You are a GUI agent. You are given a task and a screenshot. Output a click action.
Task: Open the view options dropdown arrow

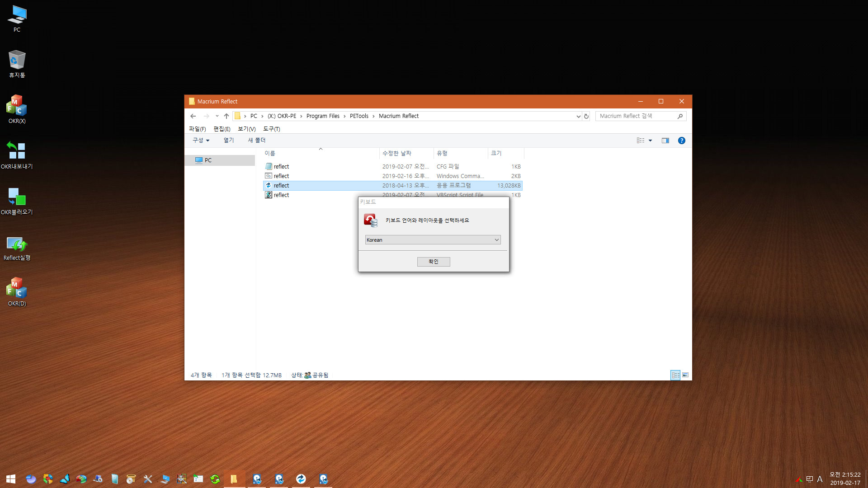[650, 141]
